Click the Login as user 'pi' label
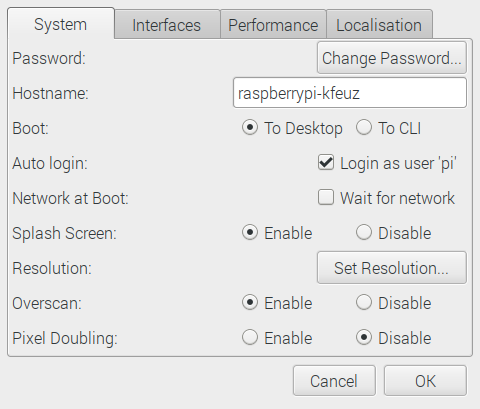Screen dimensions: 480x409 click(x=398, y=163)
